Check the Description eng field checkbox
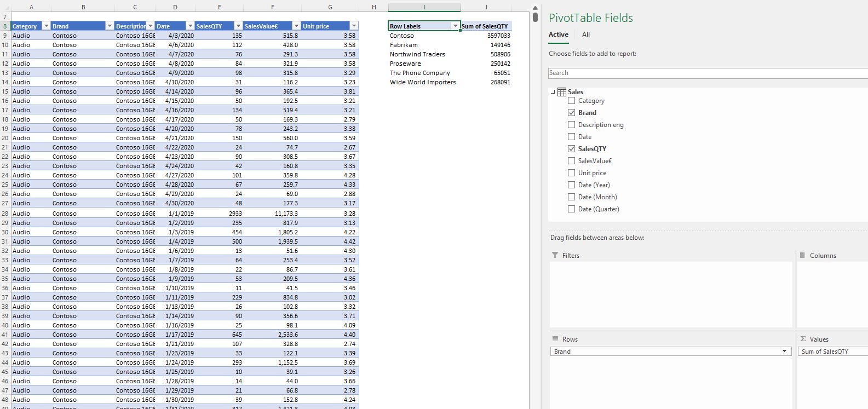The height and width of the screenshot is (409, 868). 572,125
